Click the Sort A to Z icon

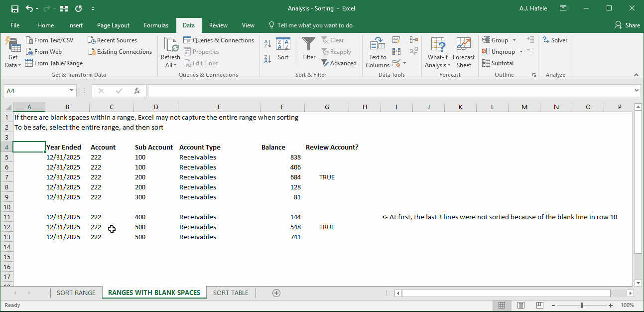[267, 44]
